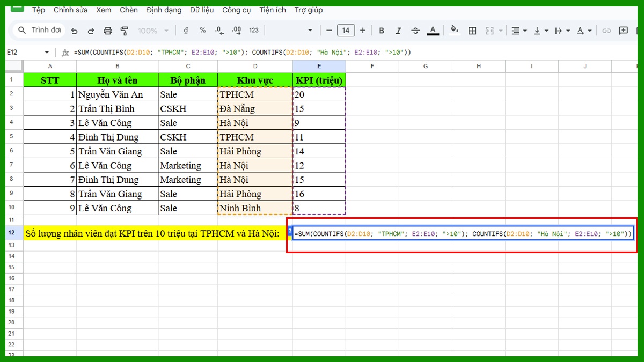644x362 pixels.
Task: Open the text color picker
Action: click(433, 31)
